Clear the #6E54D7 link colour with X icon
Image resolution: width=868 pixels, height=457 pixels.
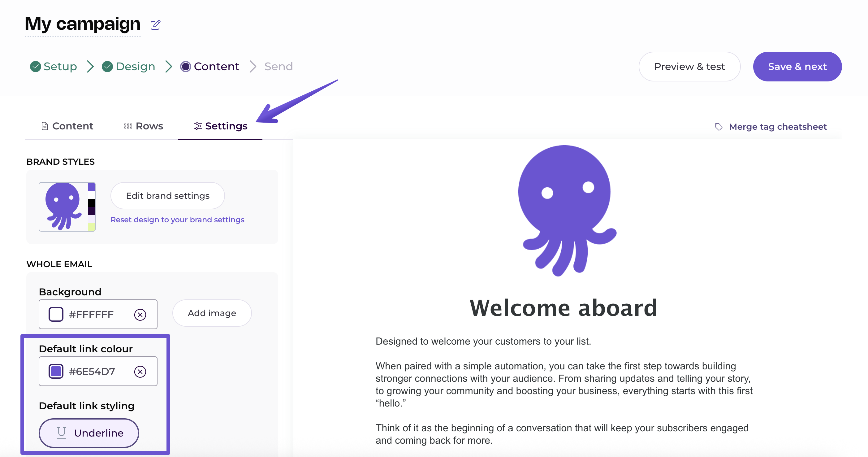tap(140, 372)
